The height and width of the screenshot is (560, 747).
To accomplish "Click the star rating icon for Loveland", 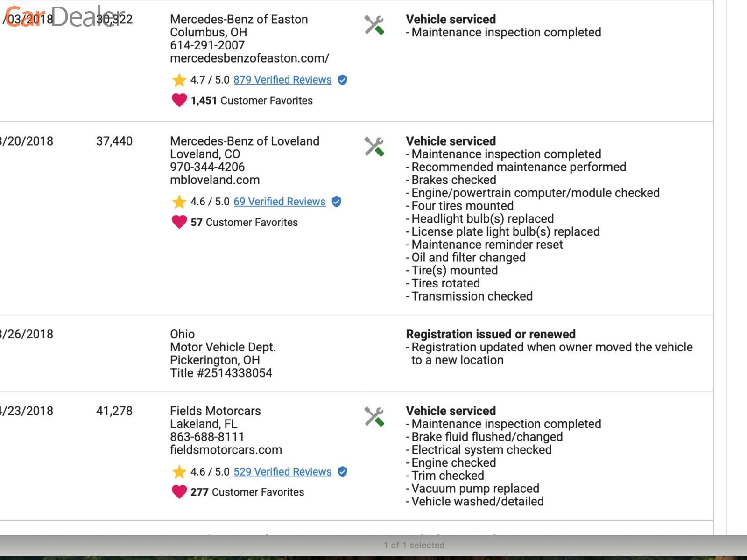I will 179,202.
